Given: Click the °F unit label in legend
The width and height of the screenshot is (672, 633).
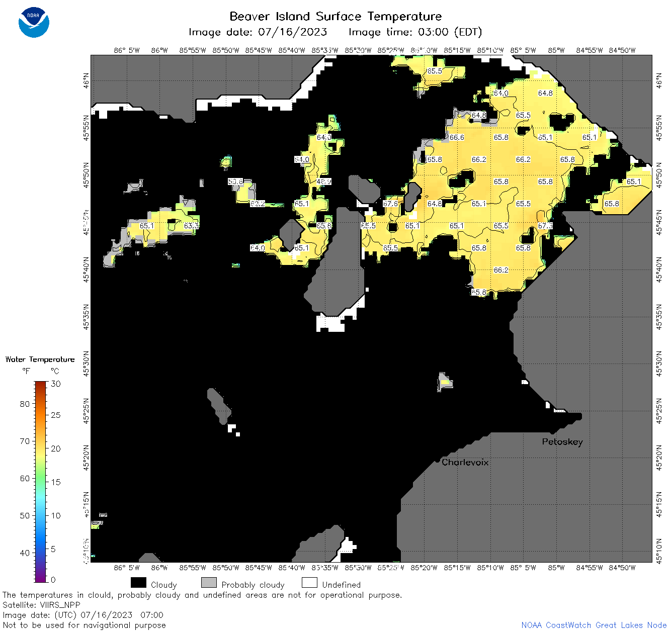Looking at the screenshot, I should tap(26, 371).
